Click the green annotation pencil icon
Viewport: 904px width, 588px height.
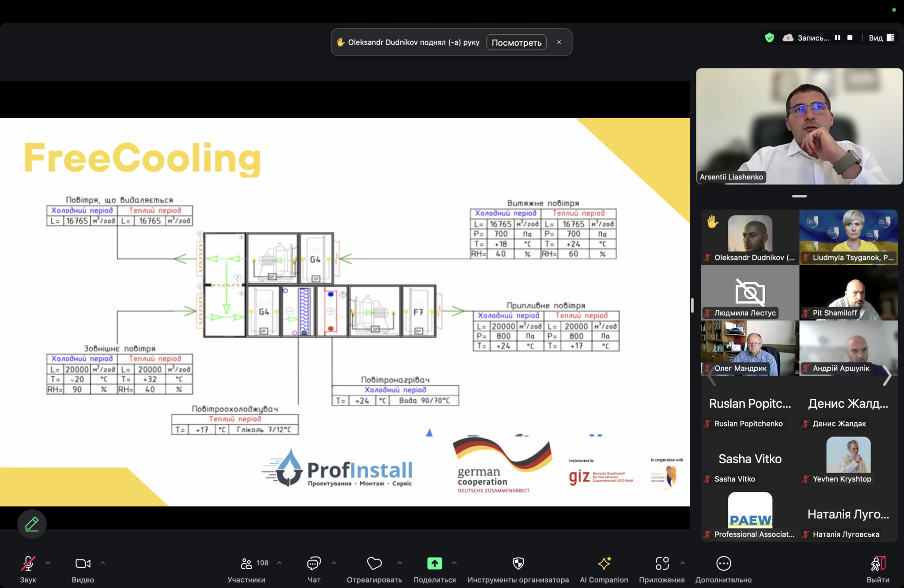pos(32,524)
